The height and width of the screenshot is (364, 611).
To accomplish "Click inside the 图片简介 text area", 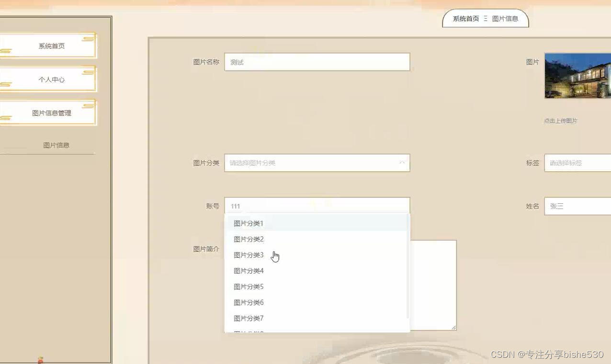I will [x=433, y=285].
